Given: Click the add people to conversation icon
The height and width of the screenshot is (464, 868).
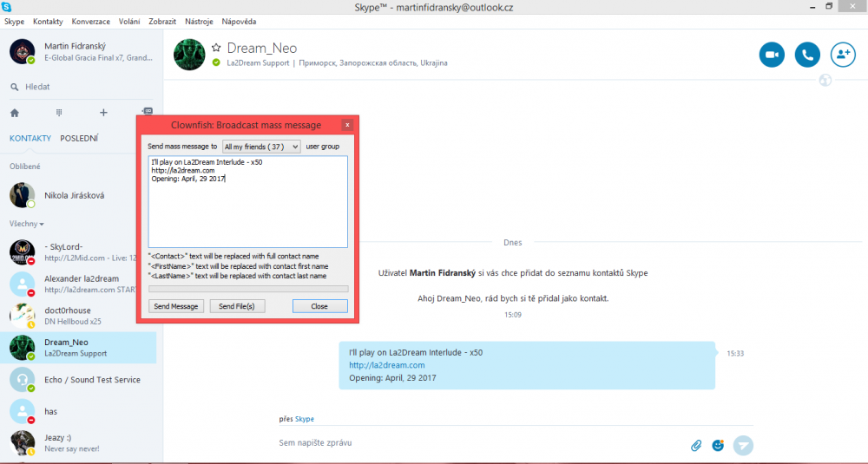Looking at the screenshot, I should coord(843,55).
